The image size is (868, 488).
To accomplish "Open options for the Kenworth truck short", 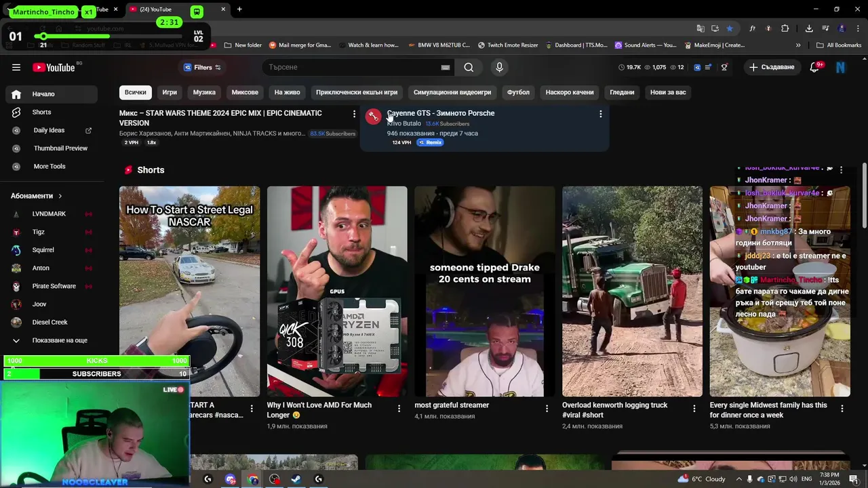I will pos(694,408).
